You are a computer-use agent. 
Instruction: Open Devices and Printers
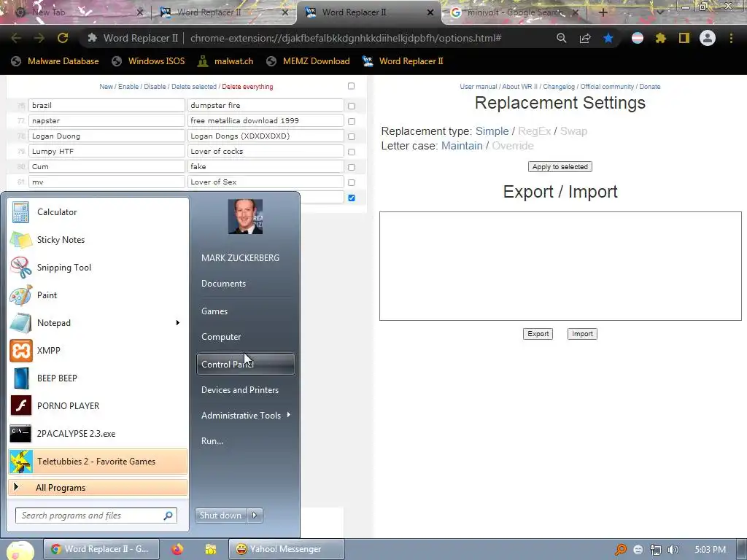(x=239, y=390)
